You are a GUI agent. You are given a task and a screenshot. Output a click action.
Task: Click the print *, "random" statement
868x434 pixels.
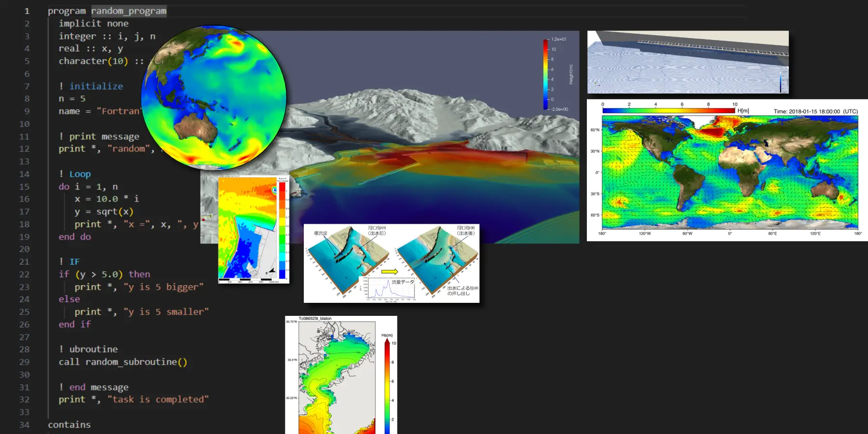pyautogui.click(x=107, y=149)
